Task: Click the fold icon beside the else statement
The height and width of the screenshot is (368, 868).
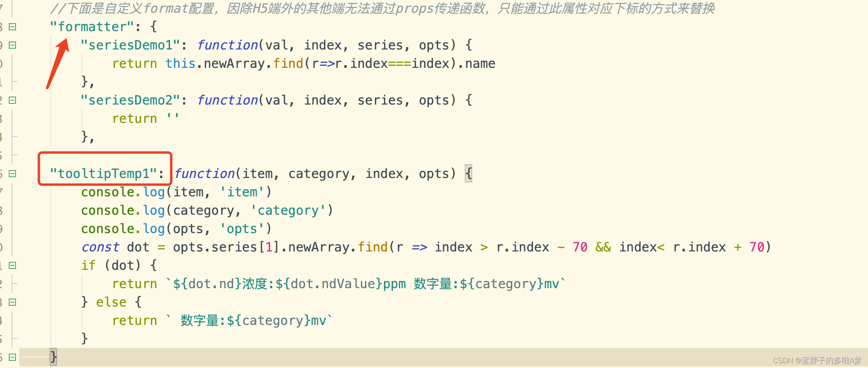Action: pyautogui.click(x=12, y=302)
